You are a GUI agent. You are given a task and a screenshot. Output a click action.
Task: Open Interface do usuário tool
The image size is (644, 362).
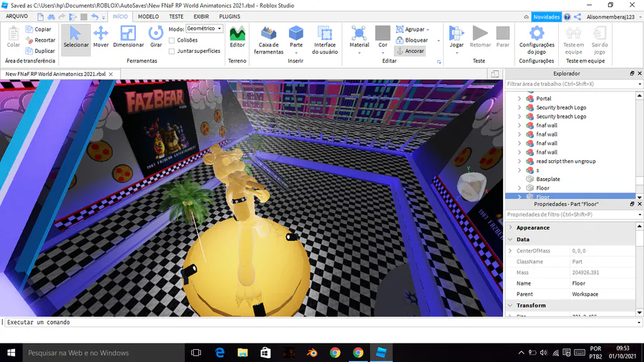(324, 40)
